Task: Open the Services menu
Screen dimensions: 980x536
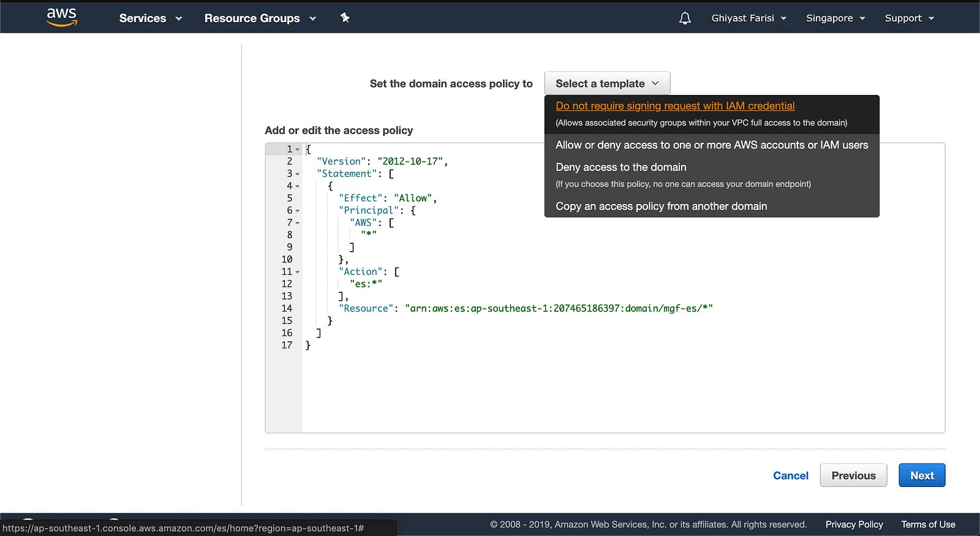Action: click(x=150, y=18)
